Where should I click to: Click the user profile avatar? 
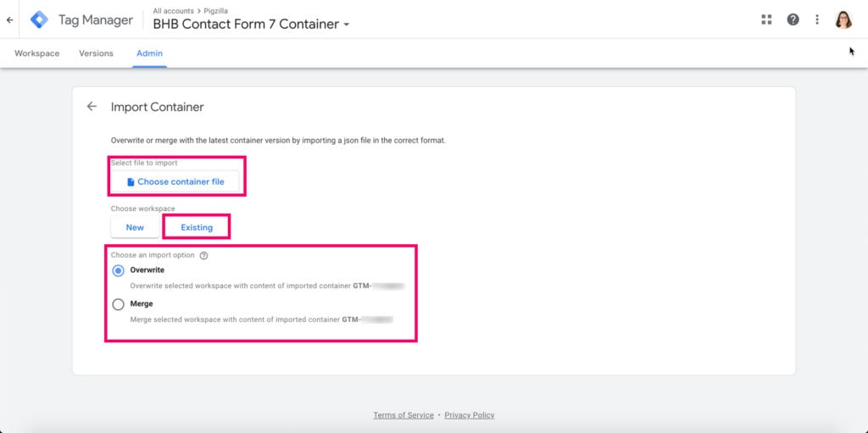[x=843, y=20]
